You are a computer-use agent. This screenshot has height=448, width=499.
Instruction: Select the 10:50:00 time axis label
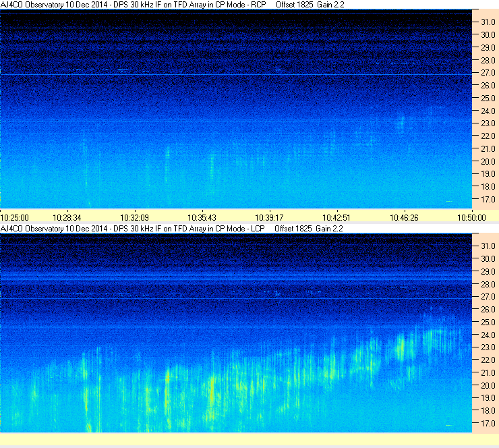471,218
